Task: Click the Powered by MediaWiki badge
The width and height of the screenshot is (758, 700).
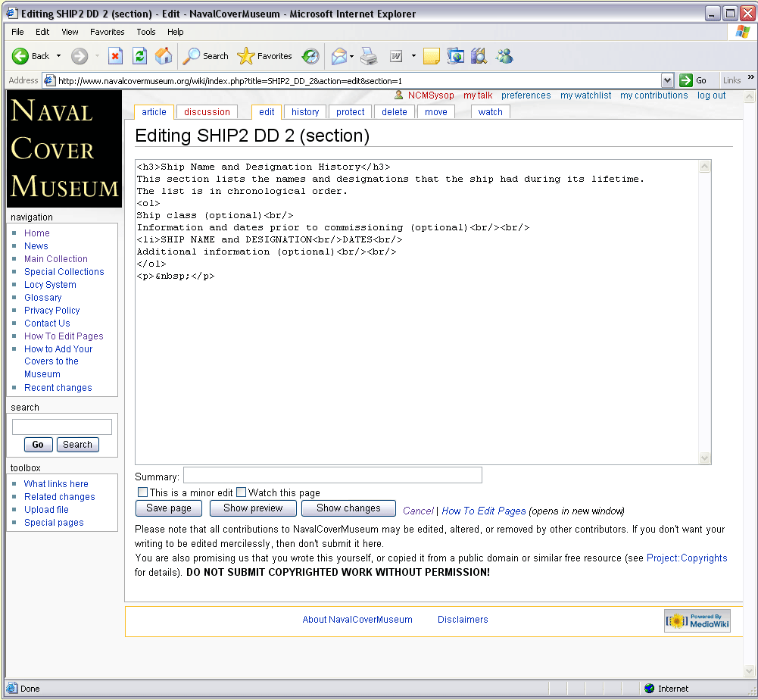Action: pyautogui.click(x=697, y=620)
